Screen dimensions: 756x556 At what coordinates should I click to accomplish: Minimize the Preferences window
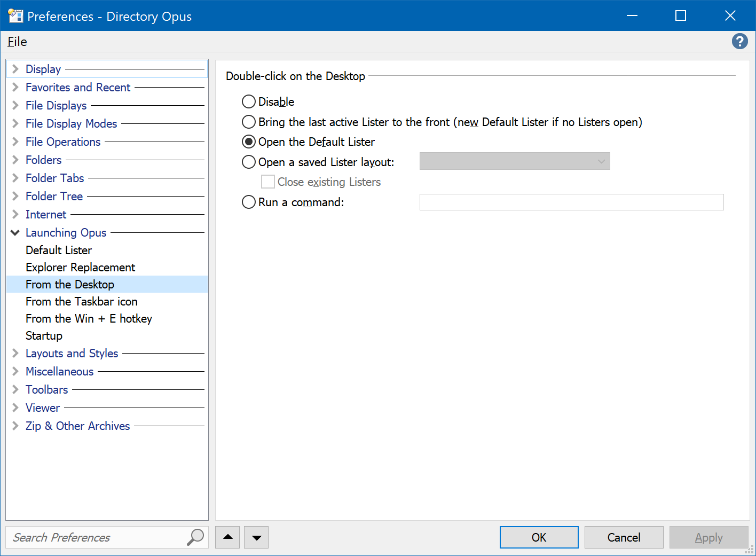632,15
